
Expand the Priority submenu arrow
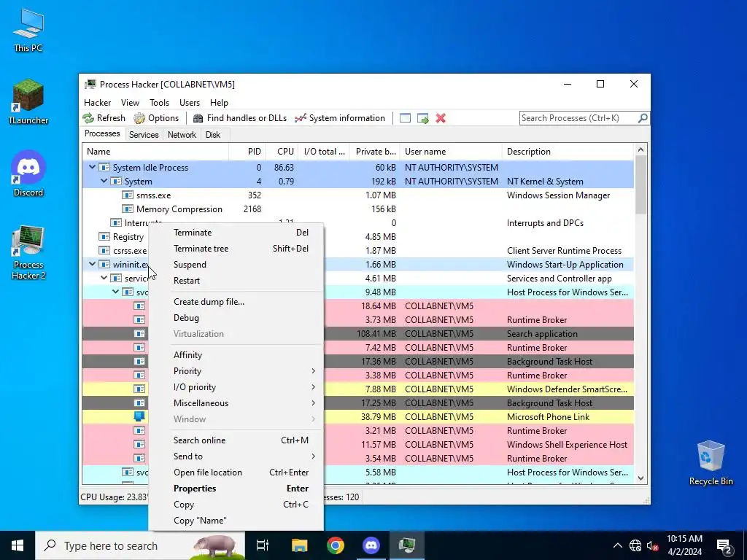313,371
